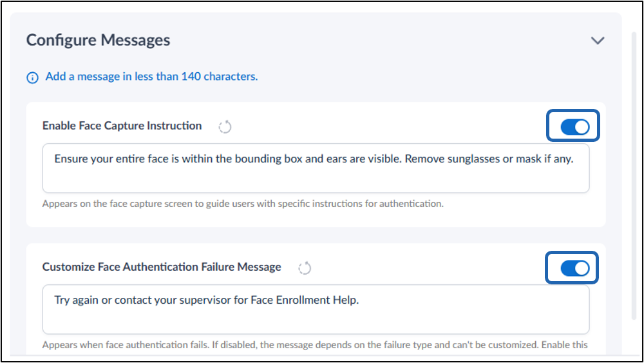Screen dimensions: 644x363
Task: Edit the face capture instruction text box
Action: (316, 168)
